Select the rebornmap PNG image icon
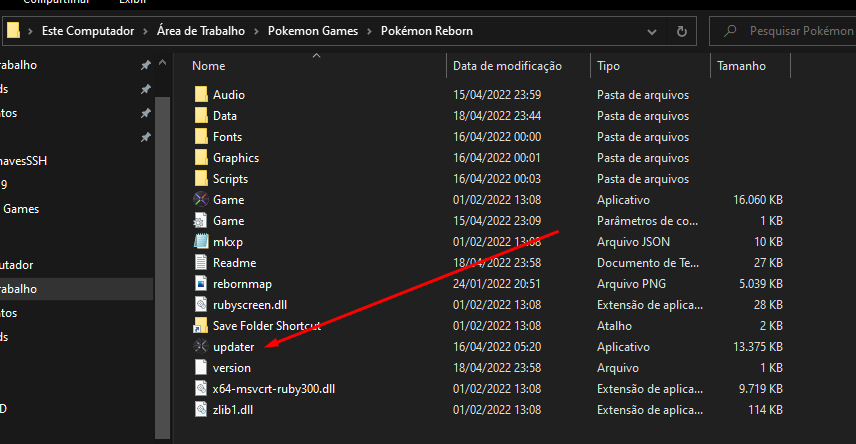 click(x=201, y=283)
